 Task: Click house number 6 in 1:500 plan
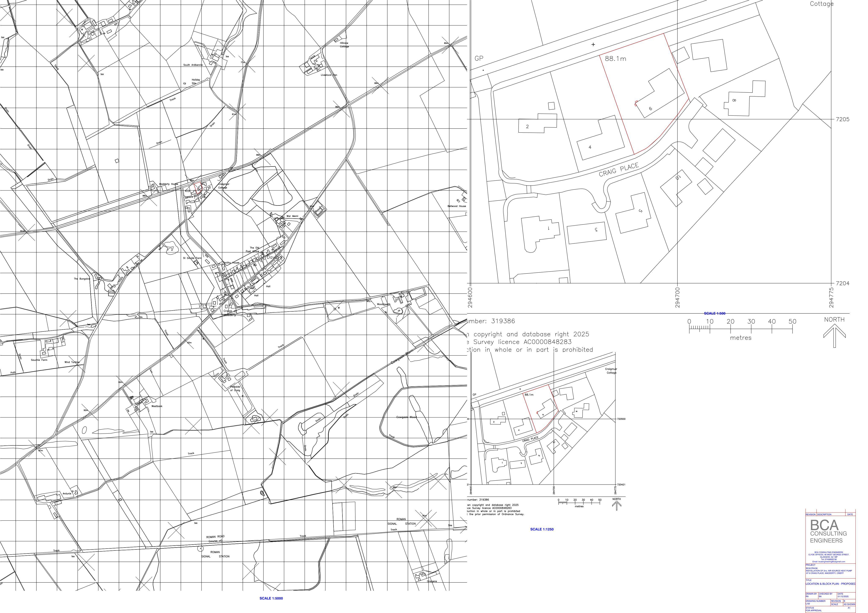click(650, 109)
